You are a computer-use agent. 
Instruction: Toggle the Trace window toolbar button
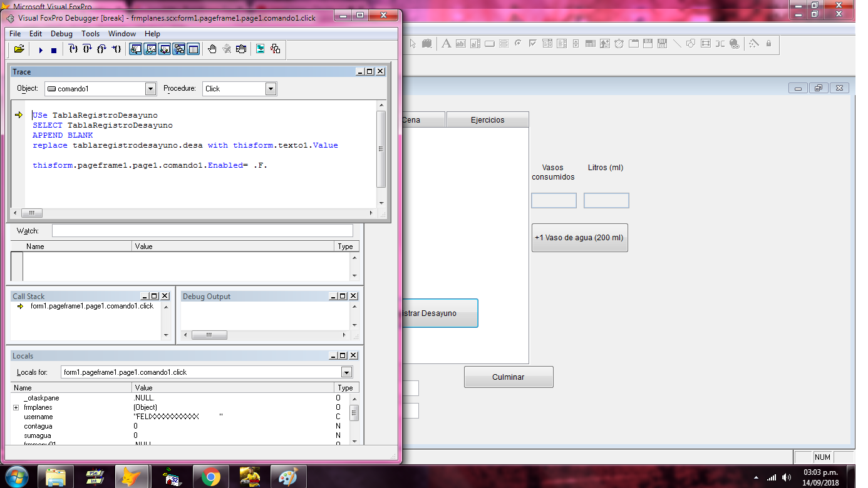coord(135,49)
